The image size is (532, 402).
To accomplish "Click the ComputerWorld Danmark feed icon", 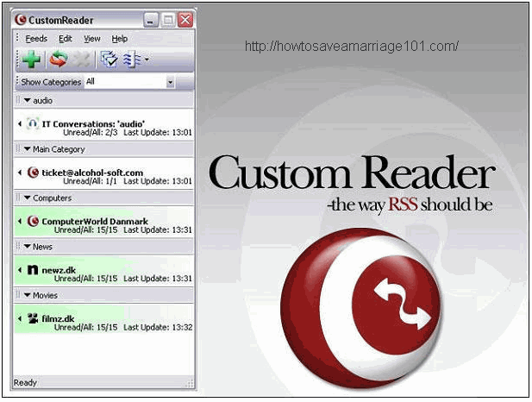I will pyautogui.click(x=33, y=221).
